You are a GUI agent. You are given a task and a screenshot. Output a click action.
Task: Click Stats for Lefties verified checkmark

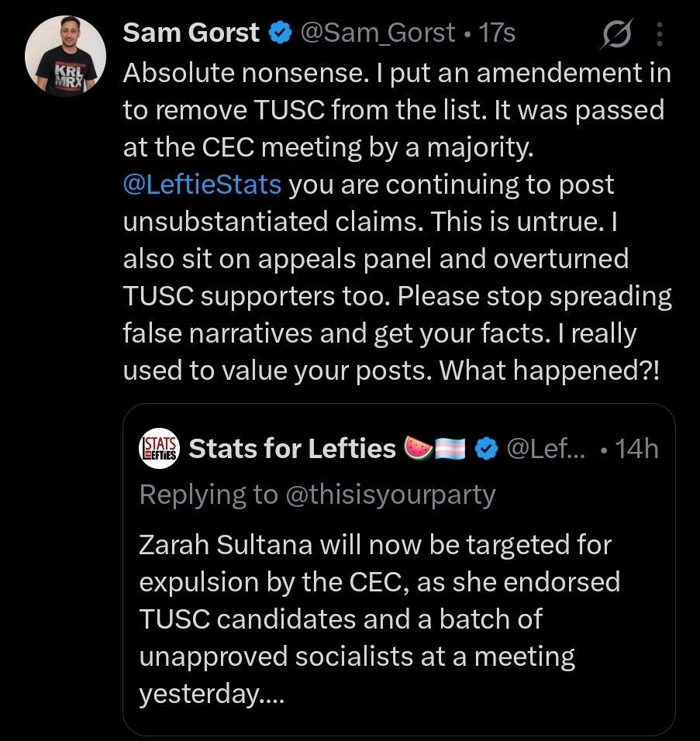[x=484, y=448]
